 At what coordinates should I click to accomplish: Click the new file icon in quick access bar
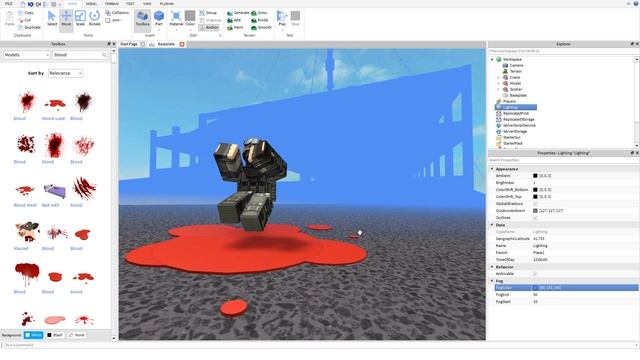(x=23, y=4)
